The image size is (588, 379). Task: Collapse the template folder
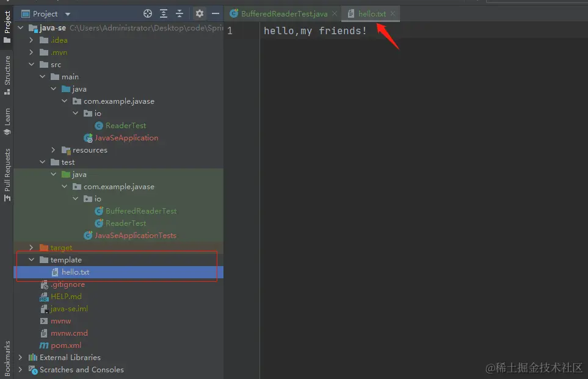click(32, 260)
